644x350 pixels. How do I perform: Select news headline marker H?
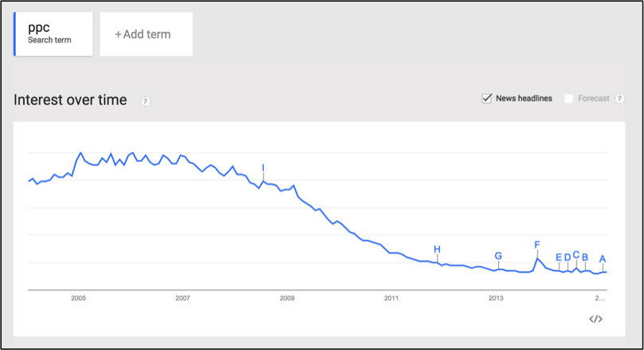[437, 250]
